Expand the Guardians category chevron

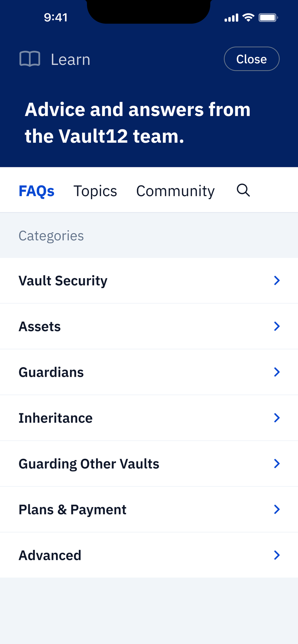click(277, 372)
